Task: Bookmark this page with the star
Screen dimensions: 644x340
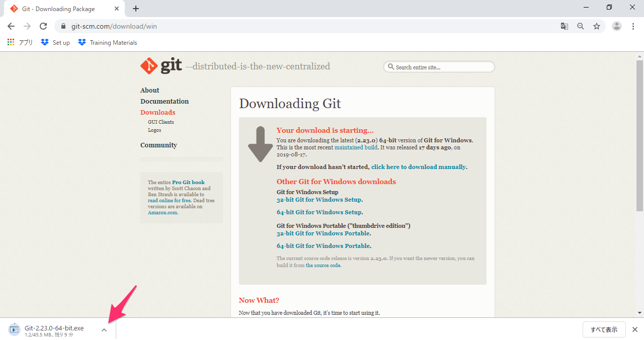Action: pyautogui.click(x=597, y=26)
